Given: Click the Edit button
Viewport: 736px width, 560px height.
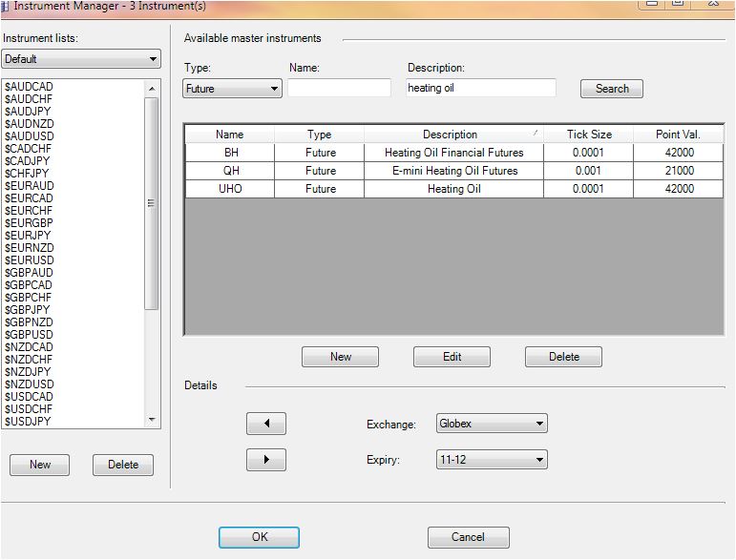Looking at the screenshot, I should coord(452,357).
